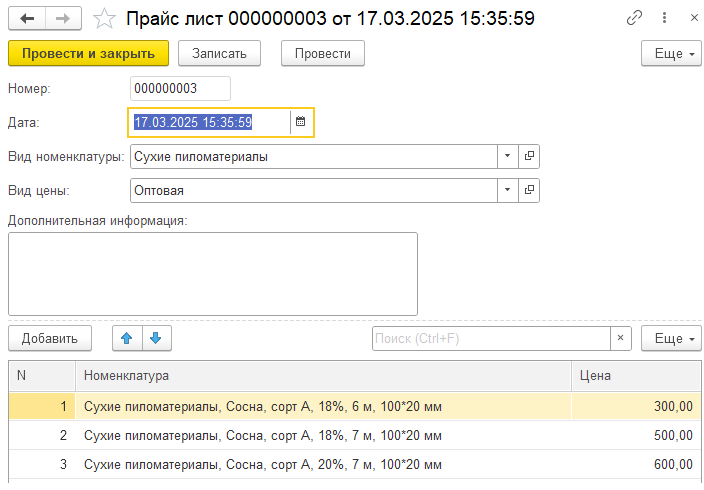
Task: Click Добавить to add a row
Action: [50, 338]
